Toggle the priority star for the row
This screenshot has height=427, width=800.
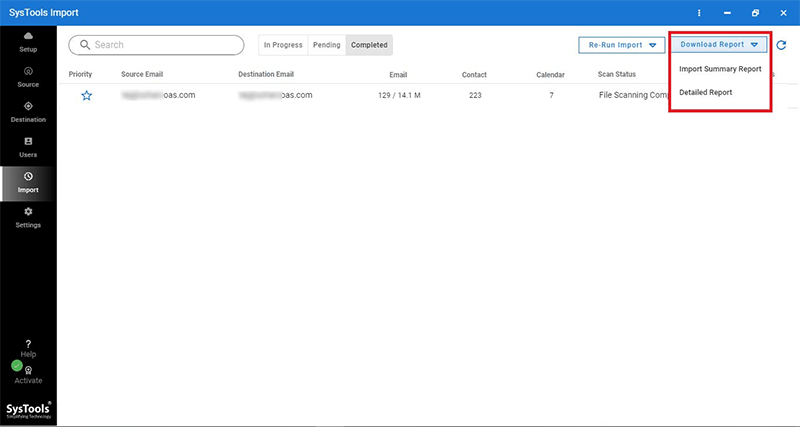(87, 95)
